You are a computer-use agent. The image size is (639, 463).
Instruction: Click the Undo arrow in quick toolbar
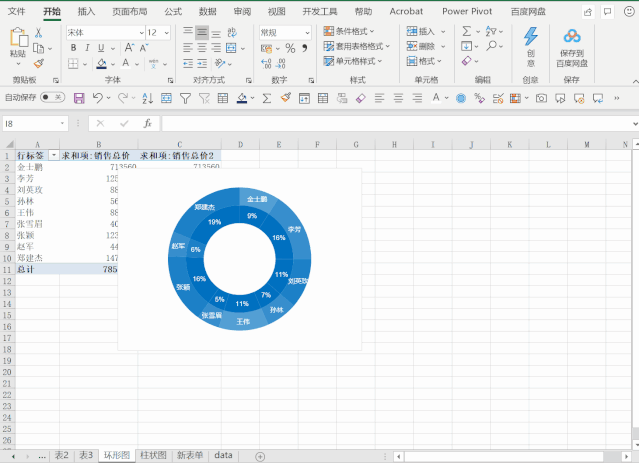pos(97,98)
